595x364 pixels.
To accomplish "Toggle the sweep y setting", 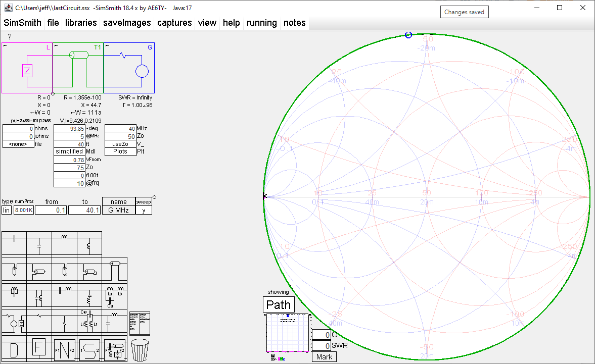I will (x=144, y=210).
